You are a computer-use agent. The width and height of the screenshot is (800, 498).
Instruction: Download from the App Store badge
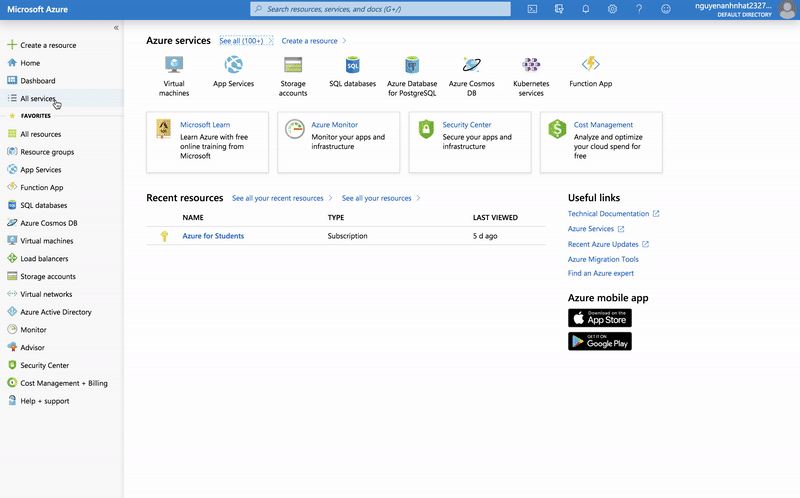(x=599, y=318)
